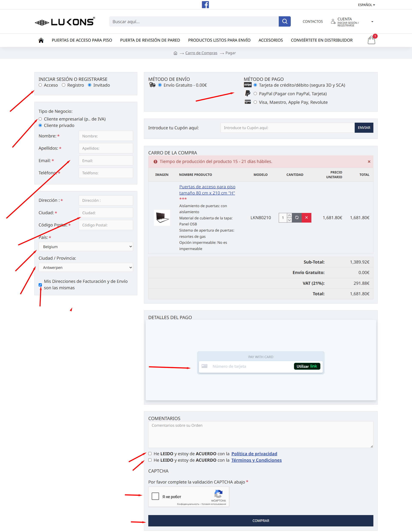
Task: Dismiss the production time alert
Action: 369,161
